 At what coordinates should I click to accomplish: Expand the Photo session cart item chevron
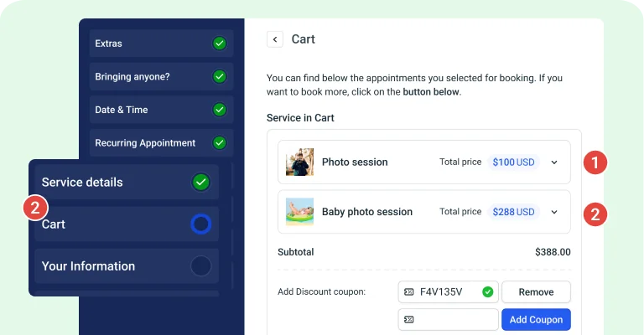(554, 162)
